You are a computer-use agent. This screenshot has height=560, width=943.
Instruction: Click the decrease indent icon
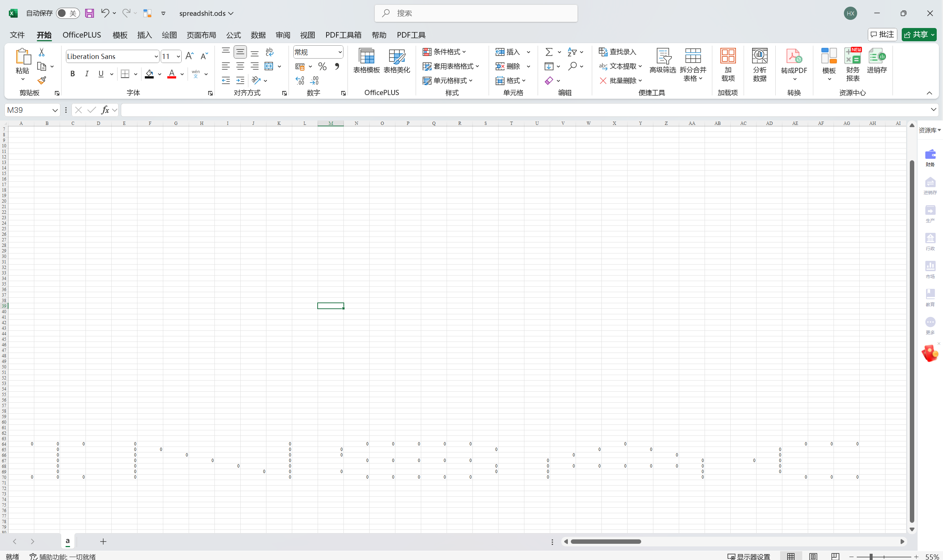coord(226,80)
